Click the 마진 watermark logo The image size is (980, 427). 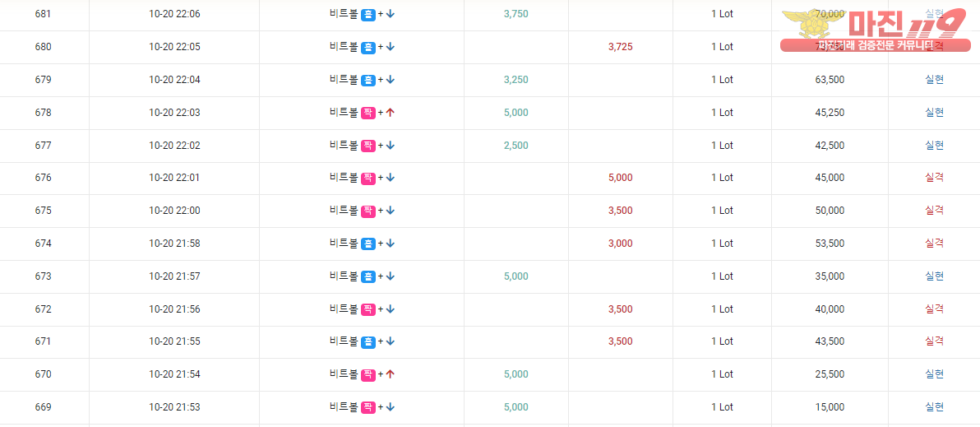875,30
